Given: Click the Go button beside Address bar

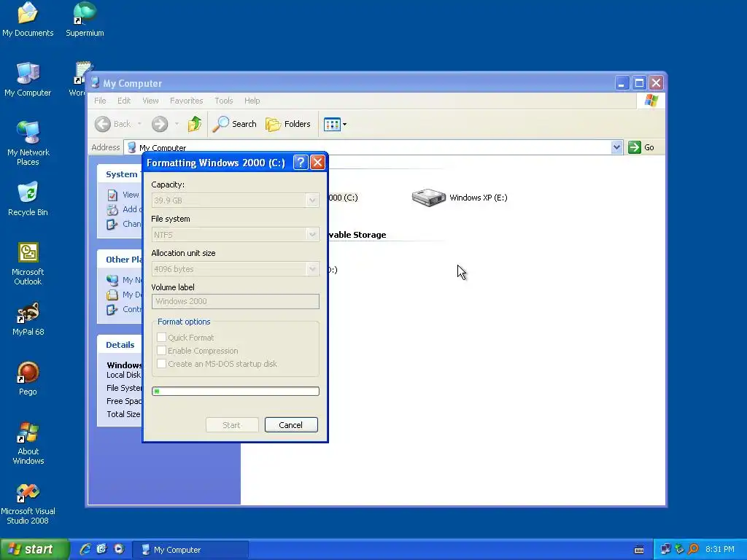Looking at the screenshot, I should click(641, 147).
